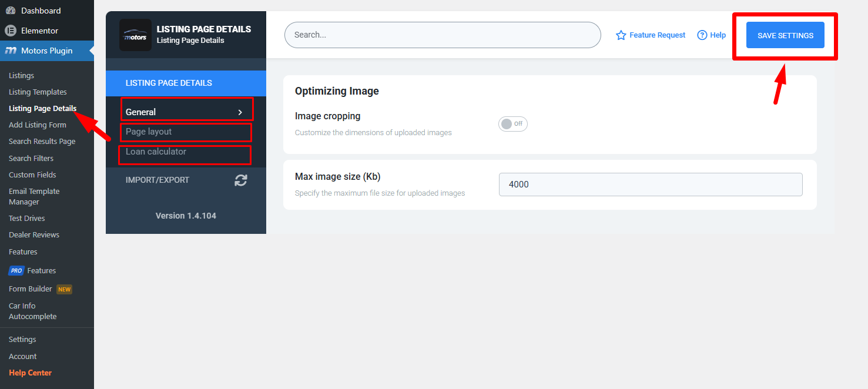The width and height of the screenshot is (868, 389).
Task: Go to Email Template Manager
Action: (34, 196)
